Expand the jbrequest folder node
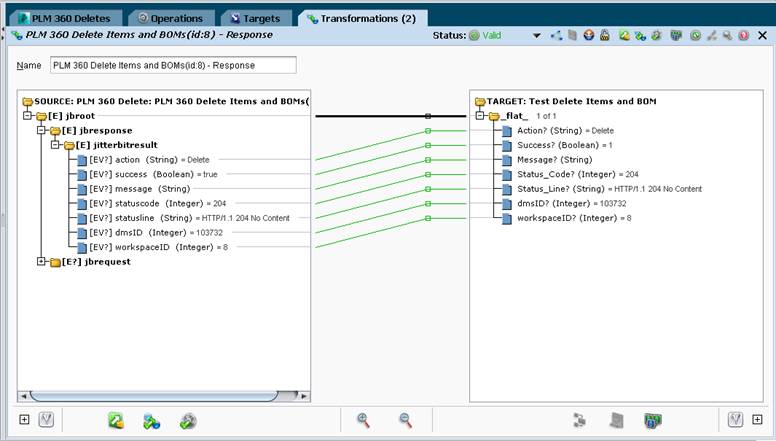The height and width of the screenshot is (441, 776). click(42, 261)
